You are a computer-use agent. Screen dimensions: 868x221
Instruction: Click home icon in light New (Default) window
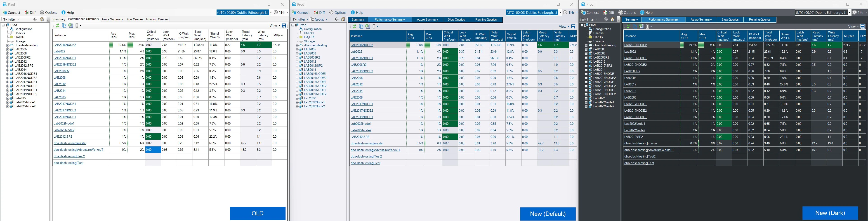point(343,19)
